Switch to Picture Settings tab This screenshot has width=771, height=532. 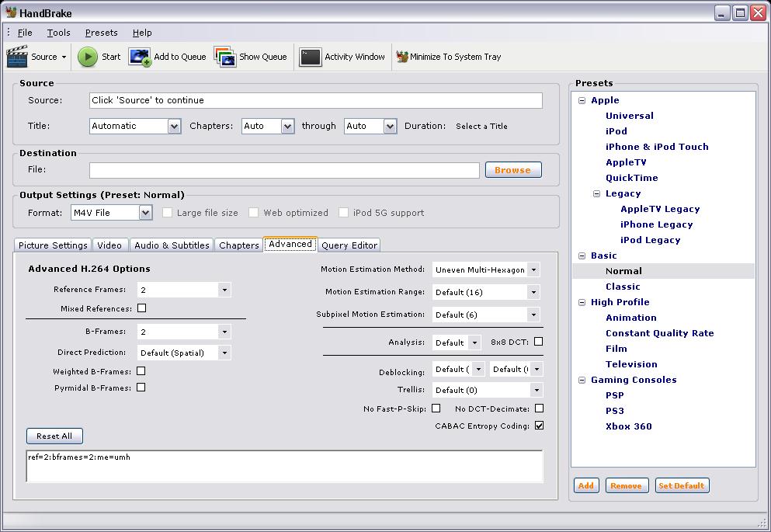(x=53, y=245)
